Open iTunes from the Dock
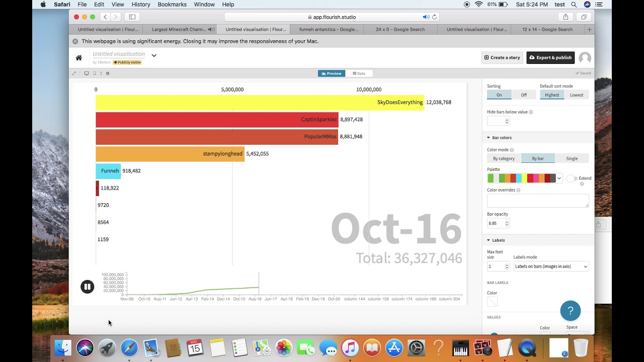The image size is (644, 362). point(350,347)
